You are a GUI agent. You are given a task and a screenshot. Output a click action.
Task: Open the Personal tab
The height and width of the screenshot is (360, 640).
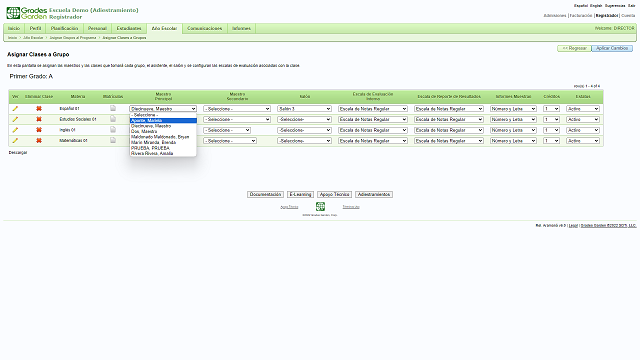97,28
